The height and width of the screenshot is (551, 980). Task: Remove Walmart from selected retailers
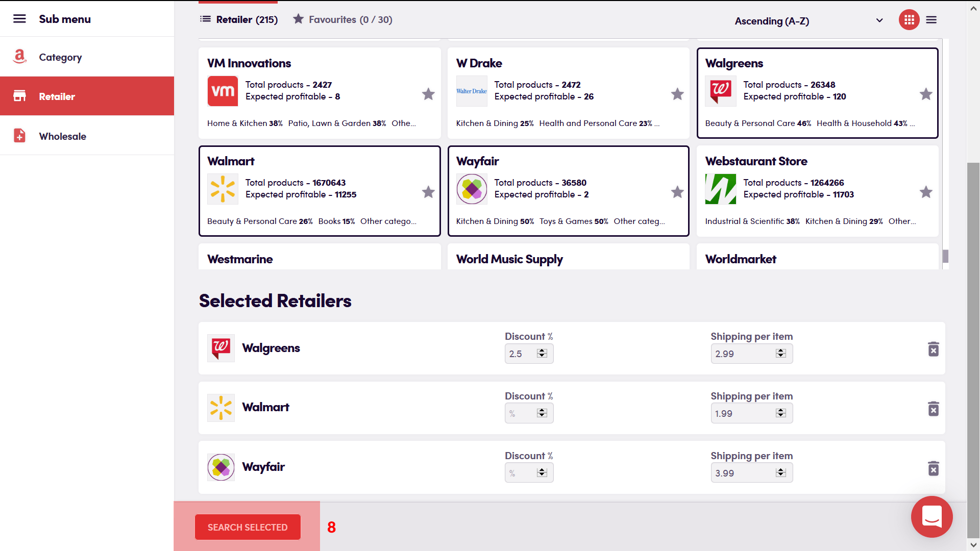coord(934,409)
